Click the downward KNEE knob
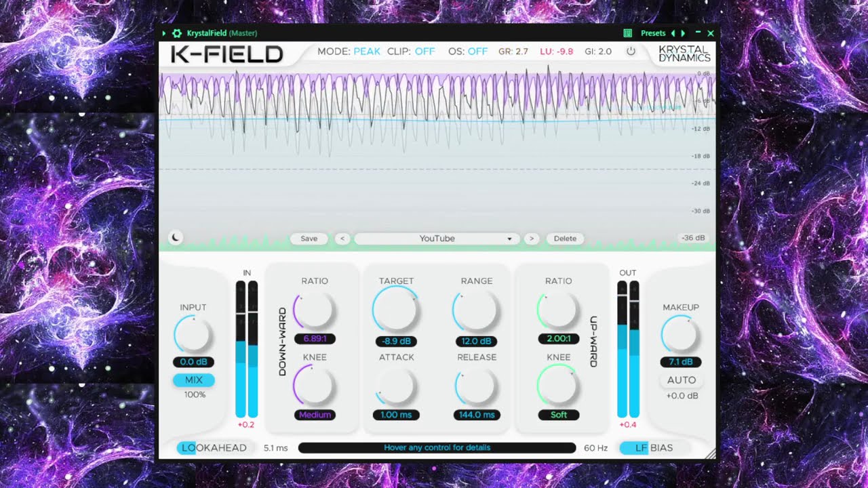Image resolution: width=868 pixels, height=488 pixels. pyautogui.click(x=314, y=385)
